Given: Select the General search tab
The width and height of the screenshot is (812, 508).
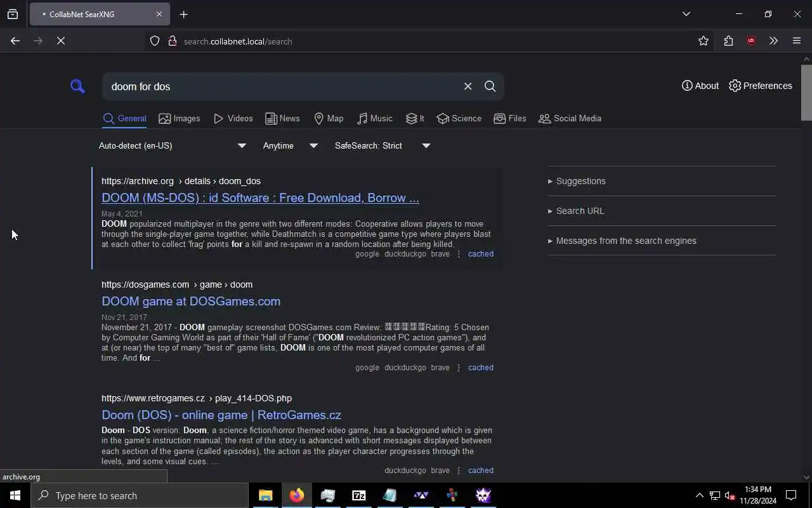Looking at the screenshot, I should click(x=124, y=119).
